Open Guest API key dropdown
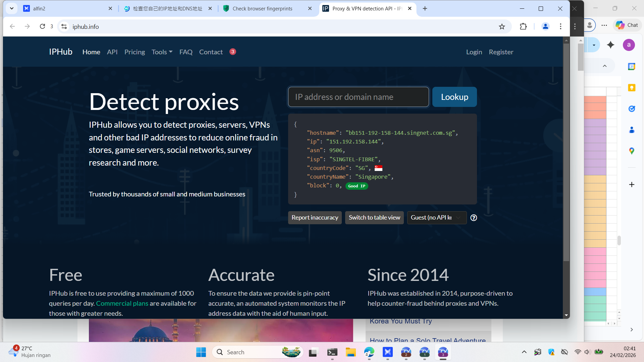The height and width of the screenshot is (362, 644). (x=436, y=218)
